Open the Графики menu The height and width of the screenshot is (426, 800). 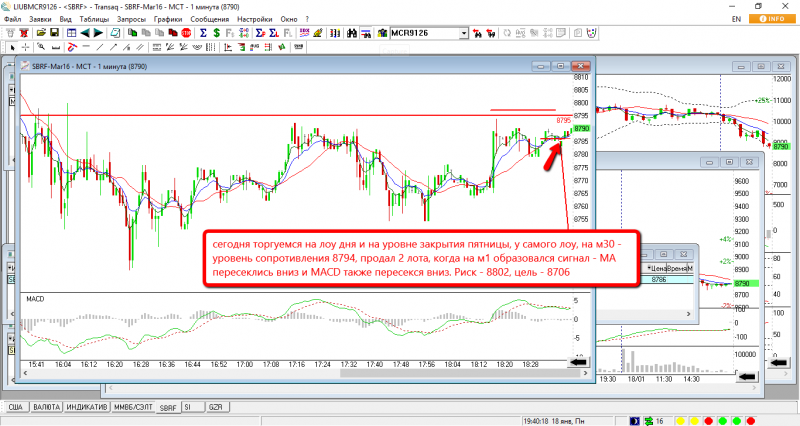pyautogui.click(x=168, y=19)
